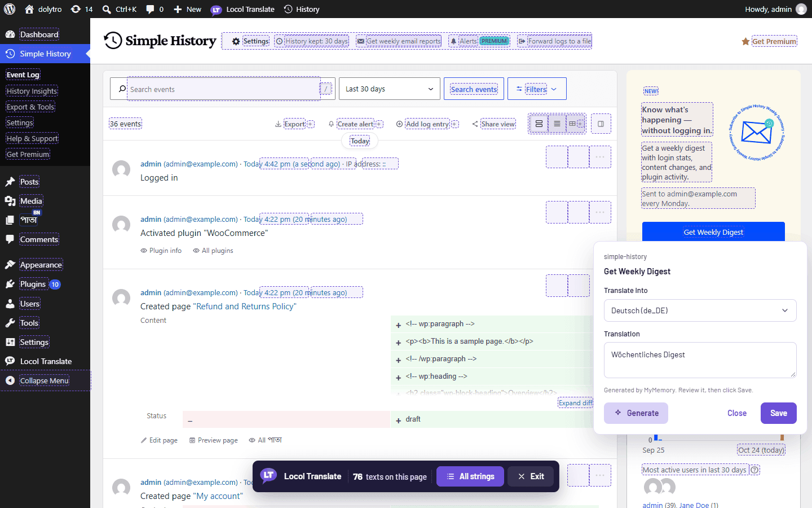Screen dimensions: 812x508
Task: Close the Get Weekly Digest translation popup
Action: (x=737, y=413)
